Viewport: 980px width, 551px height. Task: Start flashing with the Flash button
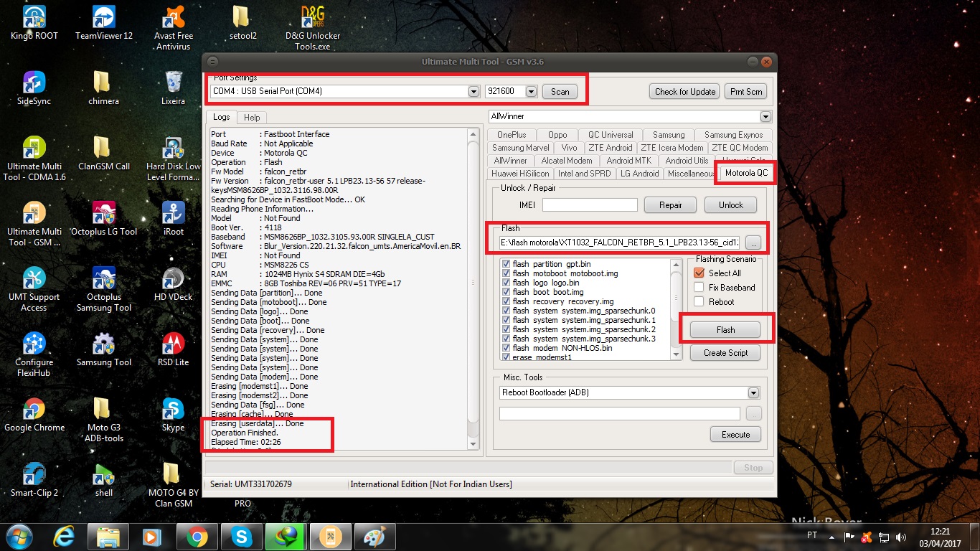point(725,329)
